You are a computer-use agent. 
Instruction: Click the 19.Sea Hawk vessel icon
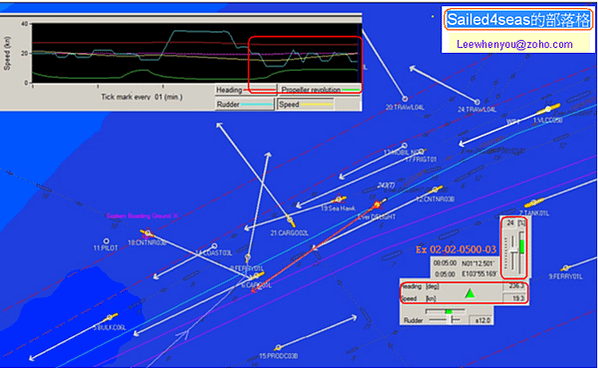point(339,199)
